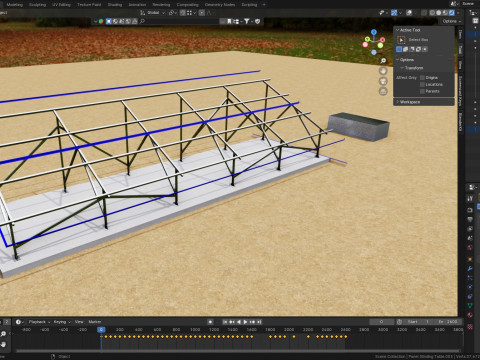
Task: Click the highlighted blue select mode icon
Action: (109, 21)
